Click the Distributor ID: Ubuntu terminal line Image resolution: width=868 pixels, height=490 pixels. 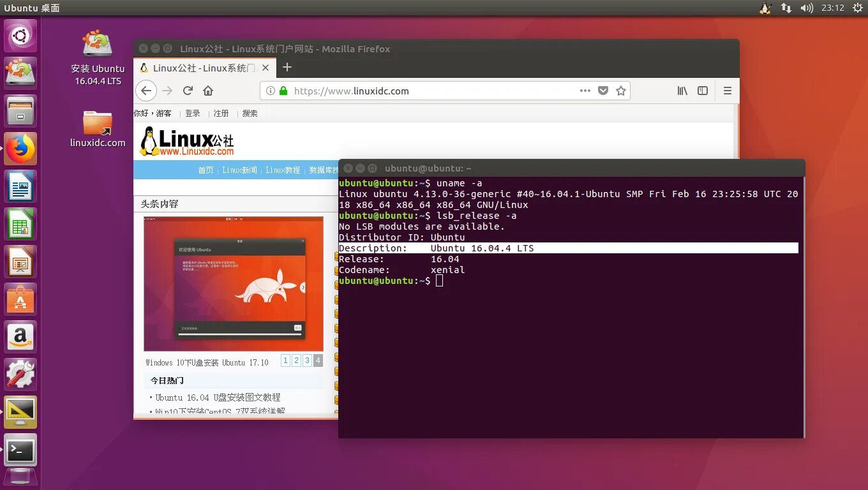point(401,237)
